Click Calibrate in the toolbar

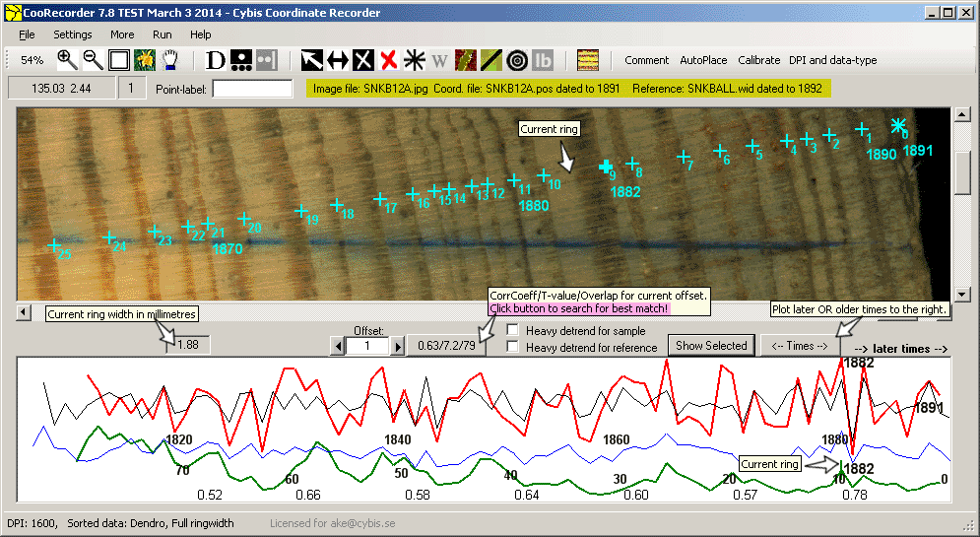(x=759, y=60)
